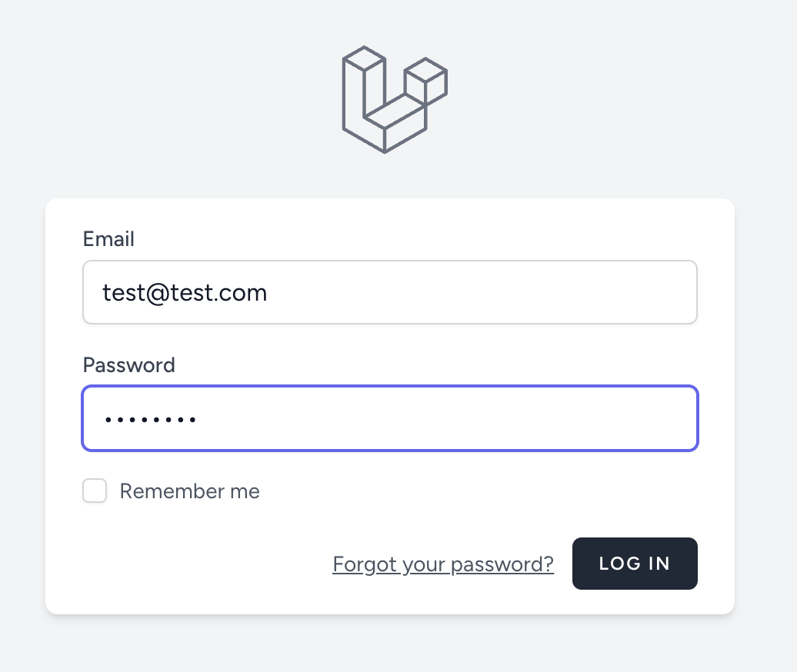
Task: Click the Laravel logo at the top
Action: point(394,99)
